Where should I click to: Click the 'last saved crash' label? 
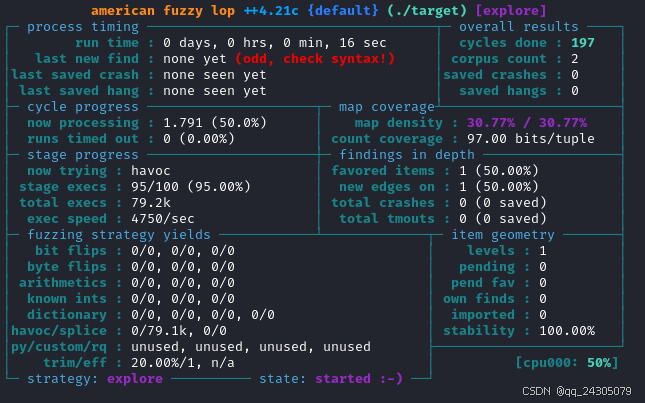pos(75,75)
